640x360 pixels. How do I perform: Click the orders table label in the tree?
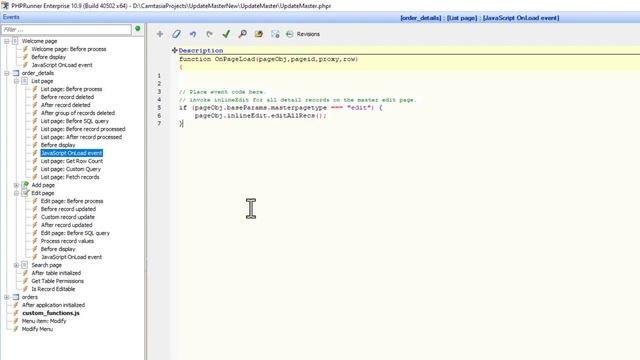pos(29,297)
